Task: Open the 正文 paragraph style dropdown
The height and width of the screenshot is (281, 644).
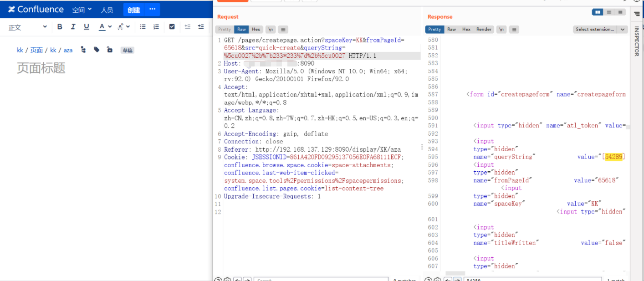Action: pos(27,27)
